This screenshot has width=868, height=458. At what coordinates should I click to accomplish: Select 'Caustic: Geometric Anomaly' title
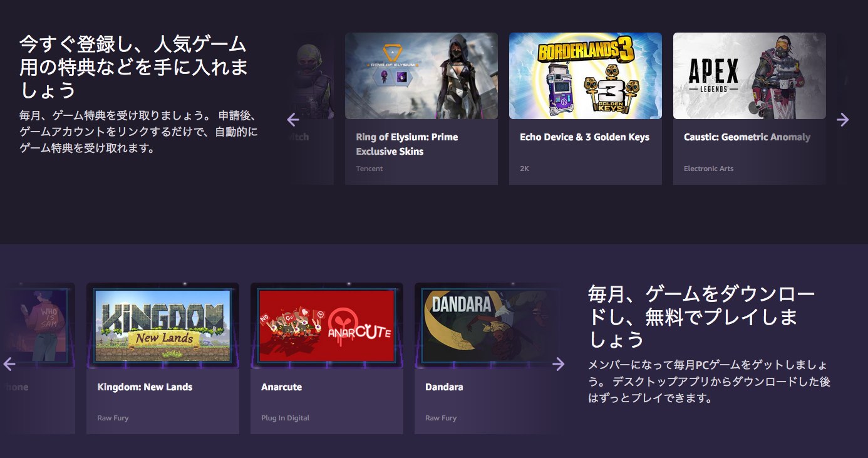tap(747, 137)
